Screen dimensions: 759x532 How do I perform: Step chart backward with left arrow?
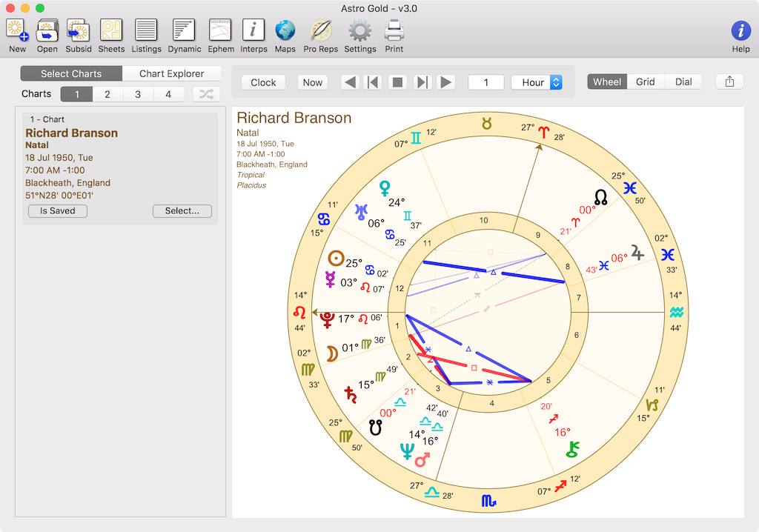click(x=350, y=82)
